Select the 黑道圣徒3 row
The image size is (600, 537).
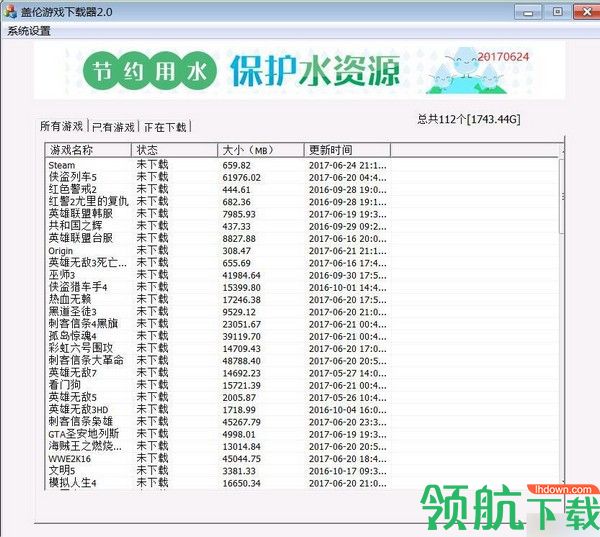tap(302, 312)
